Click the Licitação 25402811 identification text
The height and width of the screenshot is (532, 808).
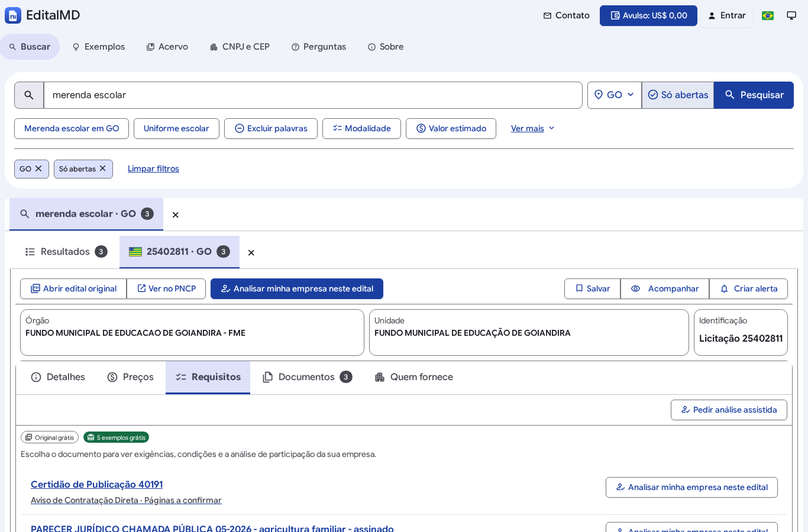click(741, 339)
